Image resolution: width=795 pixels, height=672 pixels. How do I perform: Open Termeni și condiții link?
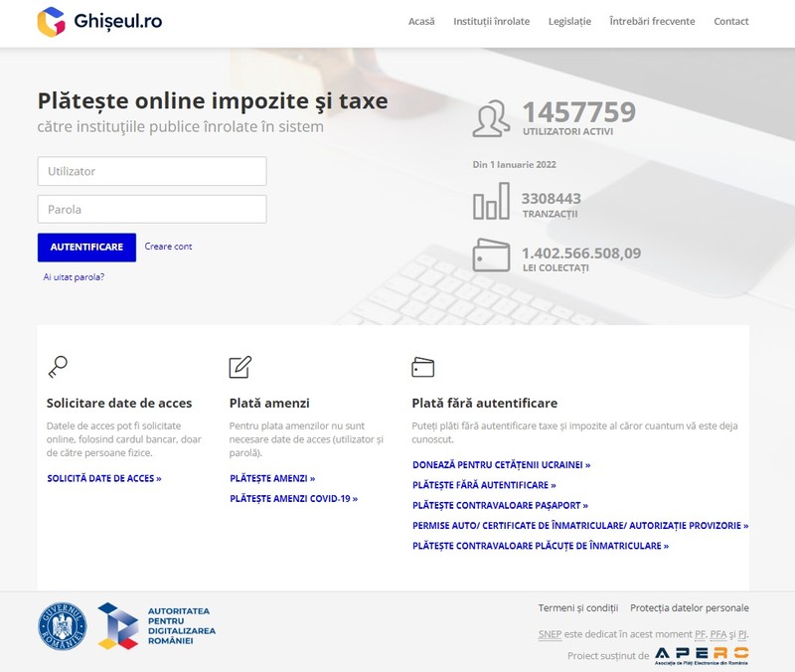(578, 607)
